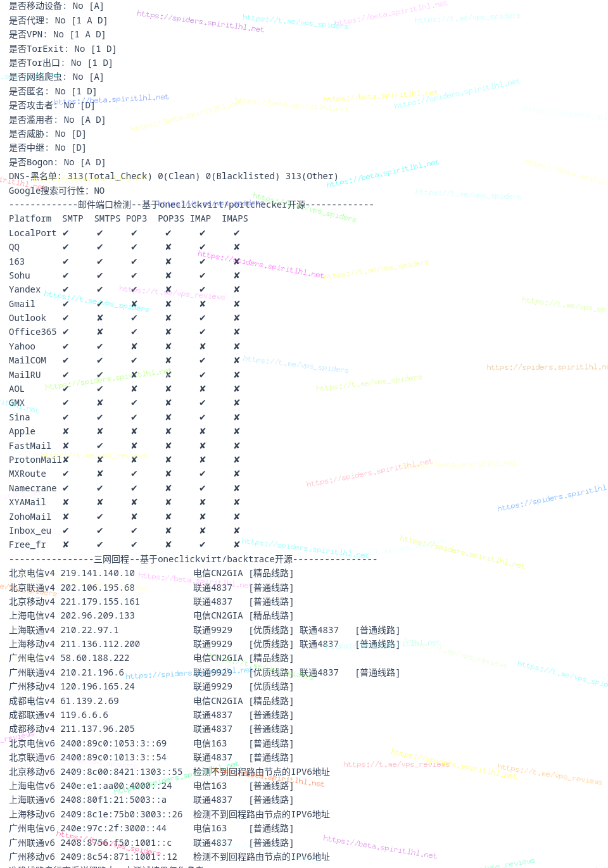Select the 'AOL' row label
Viewport: 608px width, 868px height.
click(x=17, y=389)
